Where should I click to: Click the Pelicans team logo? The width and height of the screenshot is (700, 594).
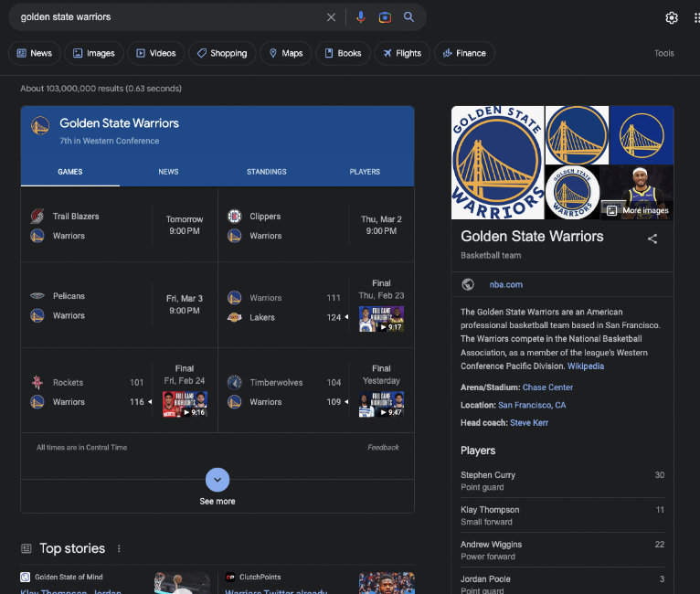[37, 295]
